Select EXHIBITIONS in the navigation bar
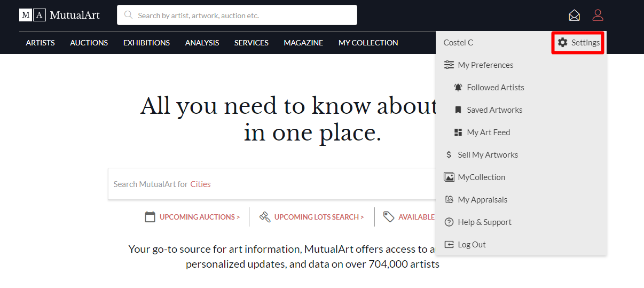644x288 pixels. click(x=146, y=43)
